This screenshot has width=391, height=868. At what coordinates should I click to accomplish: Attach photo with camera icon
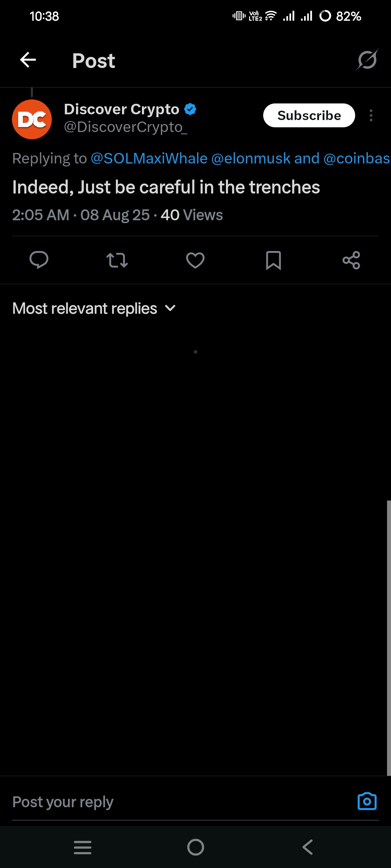[367, 801]
